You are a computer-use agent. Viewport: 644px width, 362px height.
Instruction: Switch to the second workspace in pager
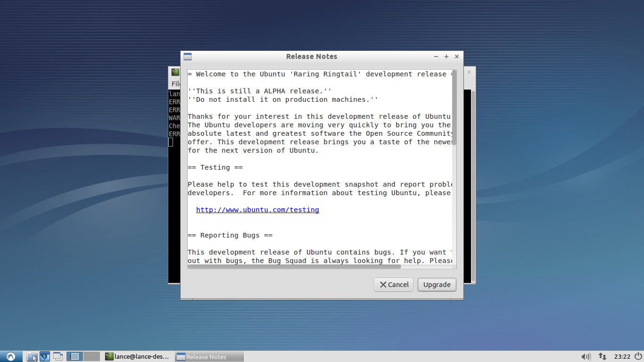pos(91,356)
